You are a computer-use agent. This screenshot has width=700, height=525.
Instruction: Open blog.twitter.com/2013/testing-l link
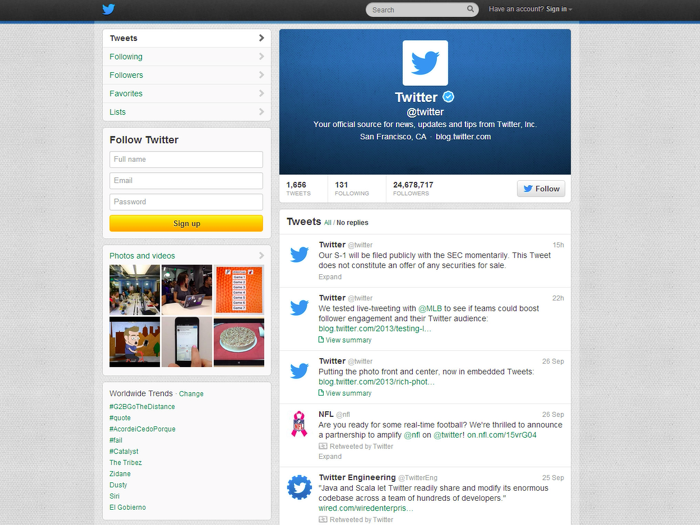375,329
